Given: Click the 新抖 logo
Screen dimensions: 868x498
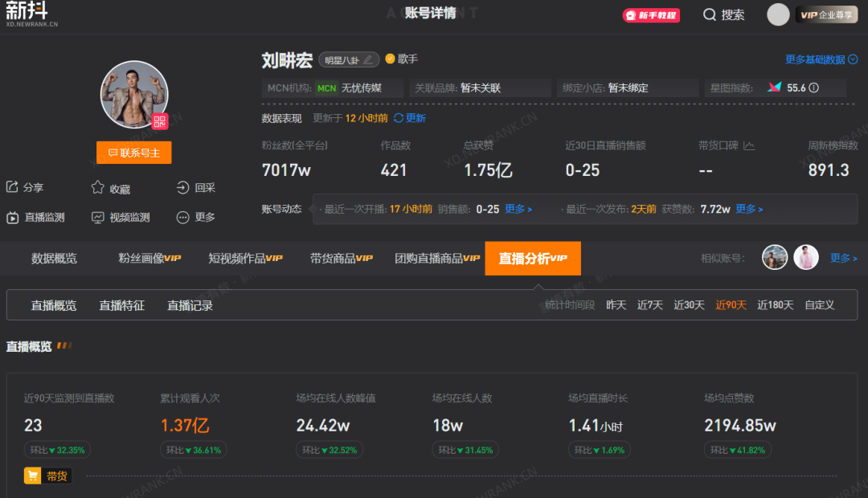Looking at the screenshot, I should [31, 14].
